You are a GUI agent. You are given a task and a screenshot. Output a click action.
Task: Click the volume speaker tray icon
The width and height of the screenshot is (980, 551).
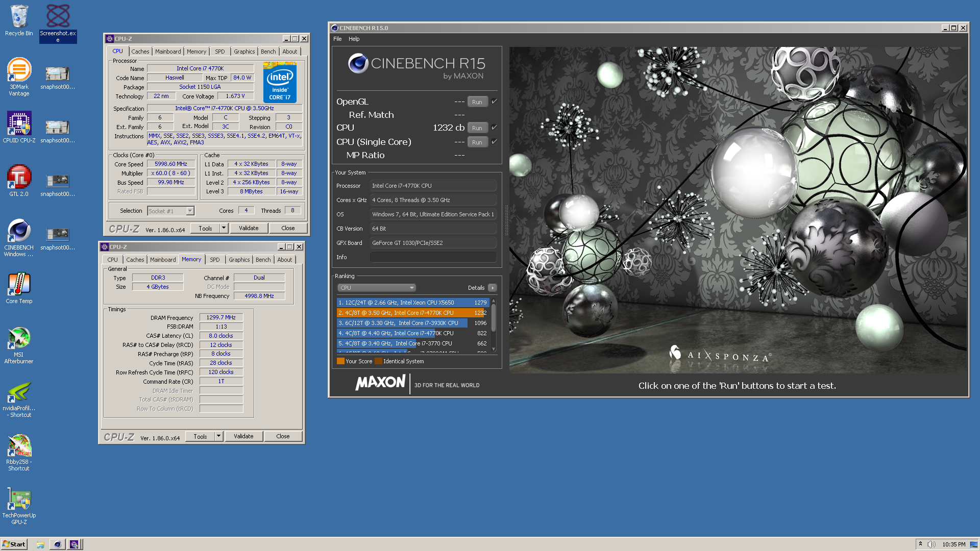coord(932,544)
